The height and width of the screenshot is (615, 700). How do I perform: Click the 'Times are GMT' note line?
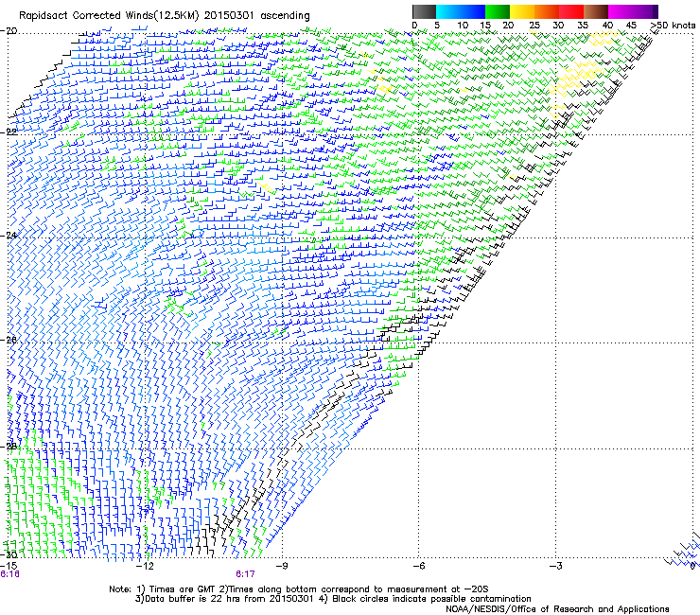299,589
